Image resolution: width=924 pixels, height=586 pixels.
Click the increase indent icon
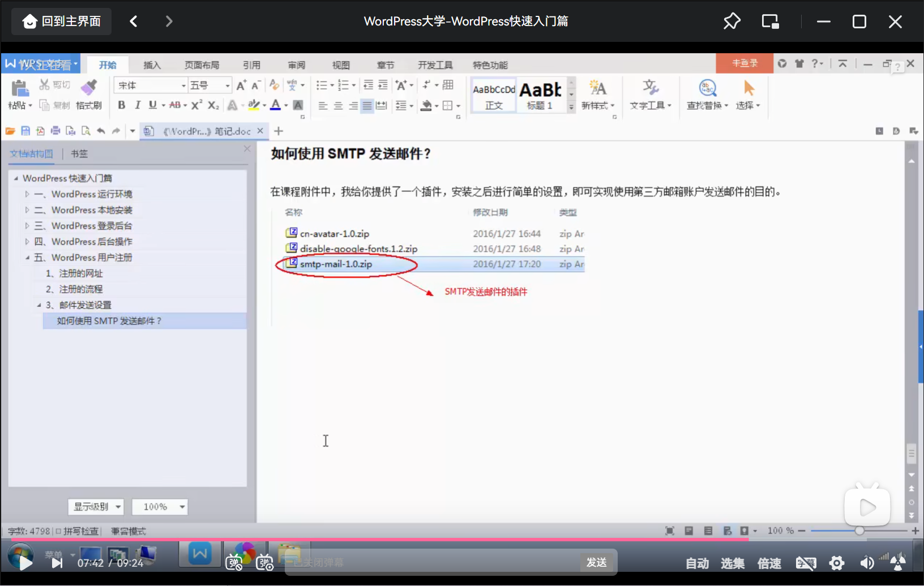(x=383, y=85)
